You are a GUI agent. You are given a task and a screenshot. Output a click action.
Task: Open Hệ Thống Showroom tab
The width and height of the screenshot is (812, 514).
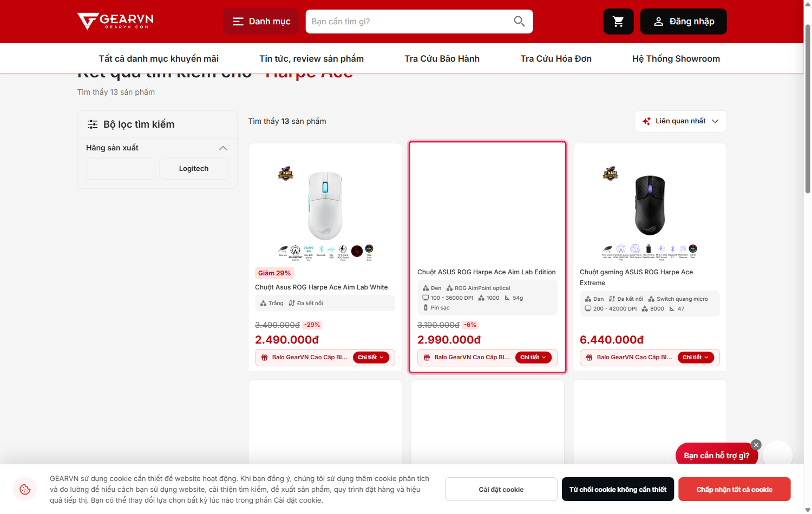pos(676,58)
